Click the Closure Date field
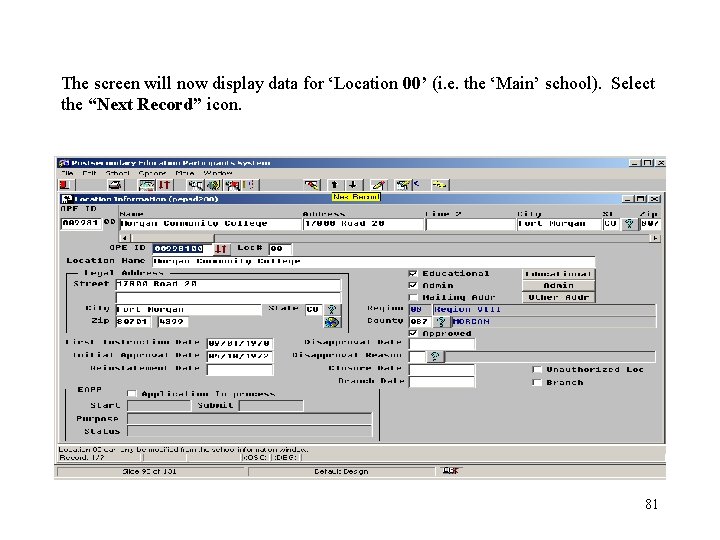720x540 pixels. pos(442,369)
